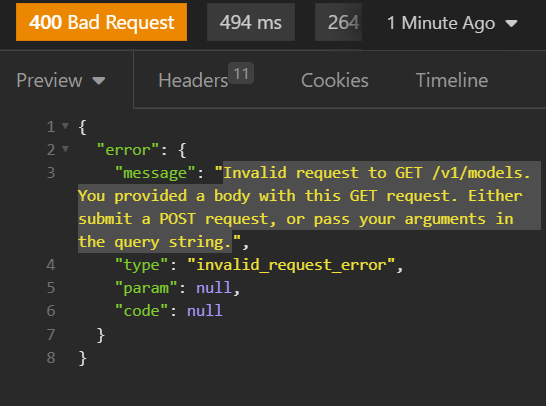Open the 1 Minute Ago history dropdown

(452, 23)
